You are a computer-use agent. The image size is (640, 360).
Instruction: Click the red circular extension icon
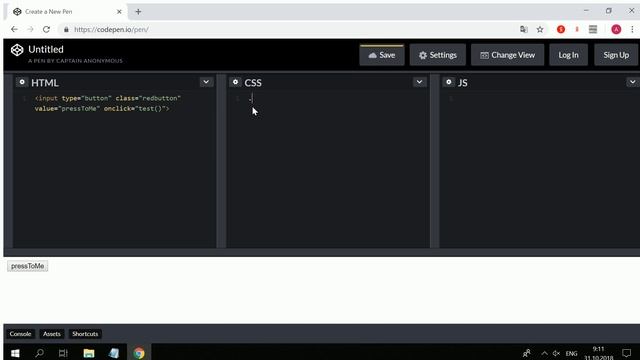click(561, 29)
